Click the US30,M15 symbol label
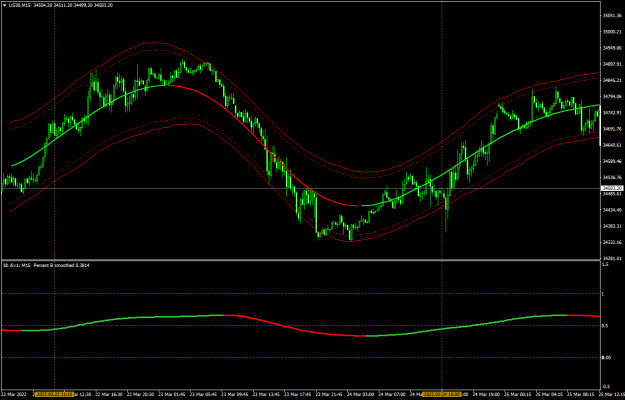Screen dimensions: 625x400 click(x=20, y=6)
